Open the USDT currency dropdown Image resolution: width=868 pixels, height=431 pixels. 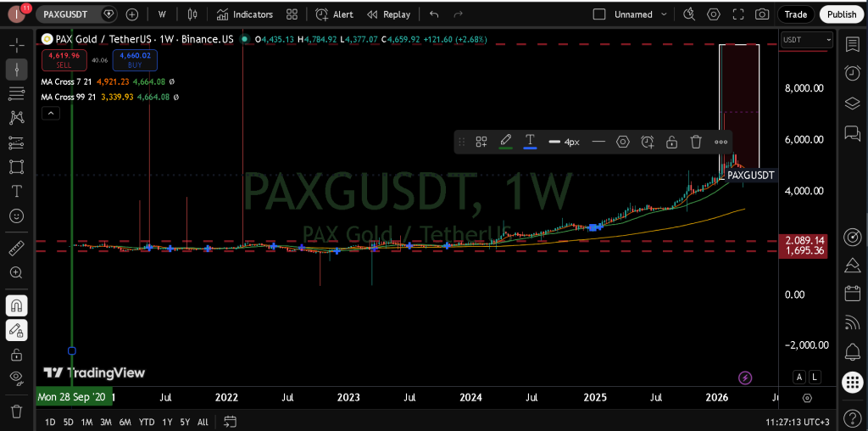point(806,40)
